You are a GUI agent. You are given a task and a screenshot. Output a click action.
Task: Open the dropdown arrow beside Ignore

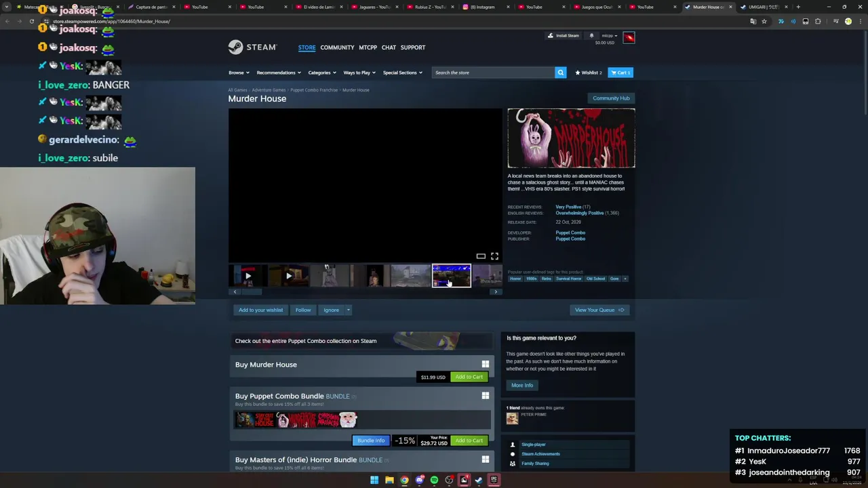[349, 310]
